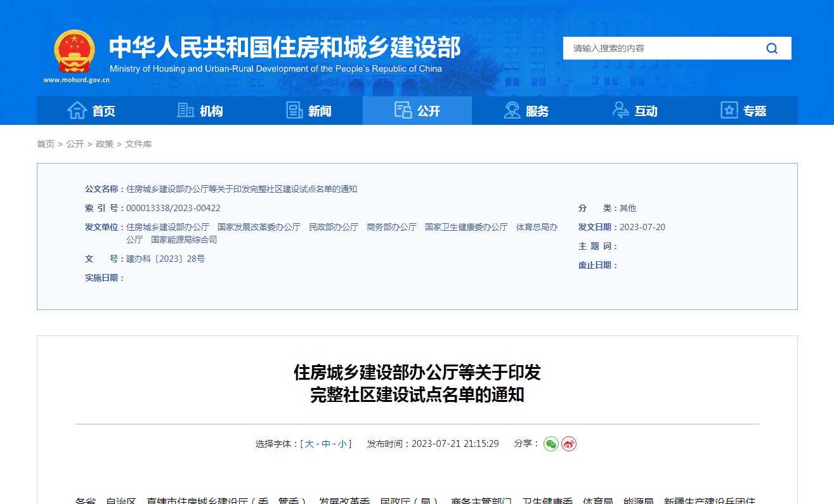Click the search magnifier icon
Viewport: 834px width, 504px height.
(x=771, y=48)
